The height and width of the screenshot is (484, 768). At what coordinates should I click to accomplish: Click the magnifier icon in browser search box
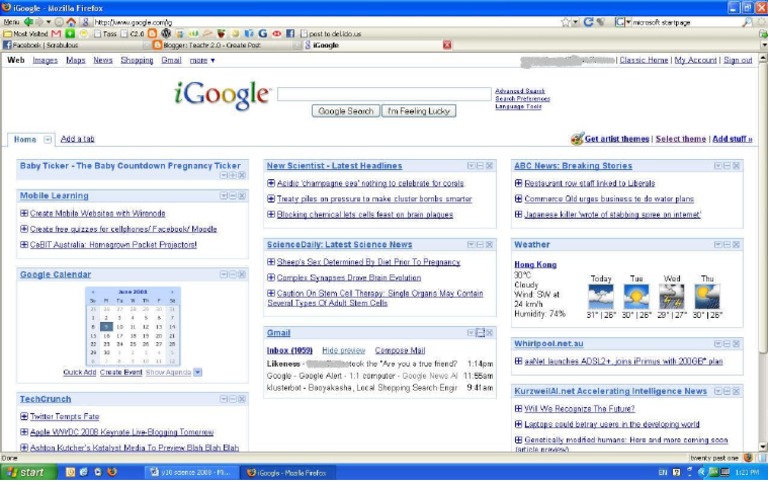tap(746, 22)
